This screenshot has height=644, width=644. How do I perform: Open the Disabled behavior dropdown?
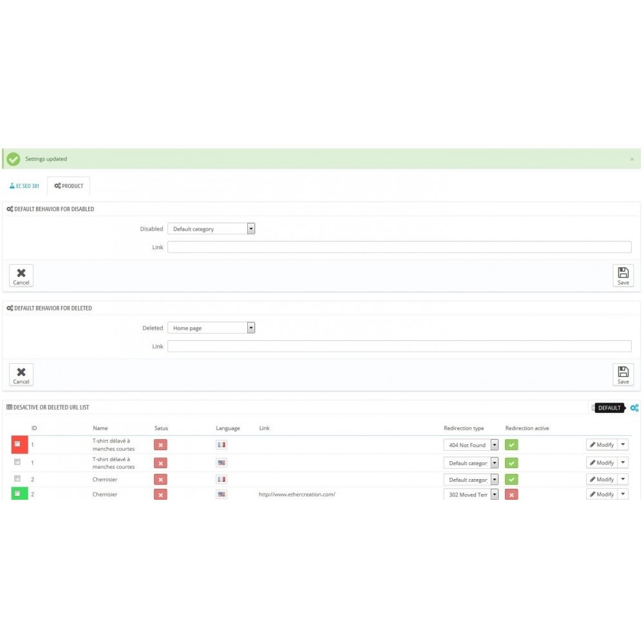(x=211, y=229)
